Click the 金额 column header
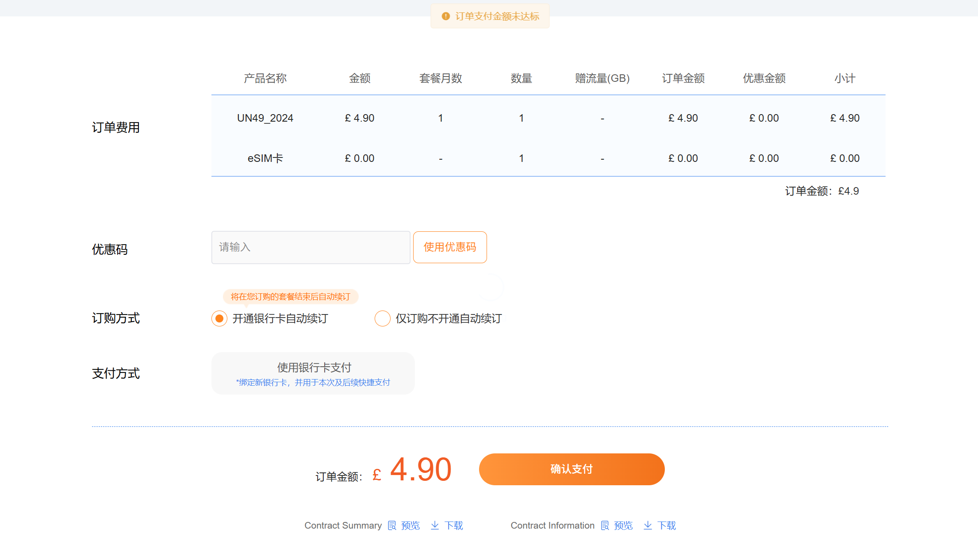This screenshot has height=560, width=978. coord(360,78)
